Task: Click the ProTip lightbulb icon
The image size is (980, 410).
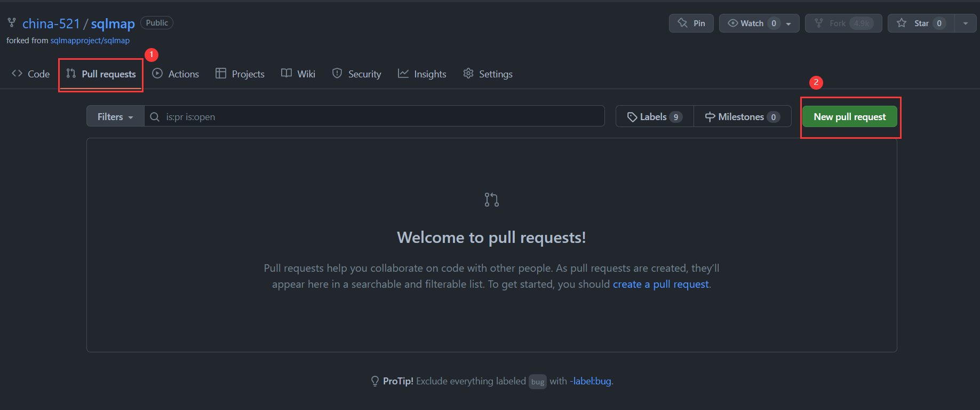Action: pos(375,381)
